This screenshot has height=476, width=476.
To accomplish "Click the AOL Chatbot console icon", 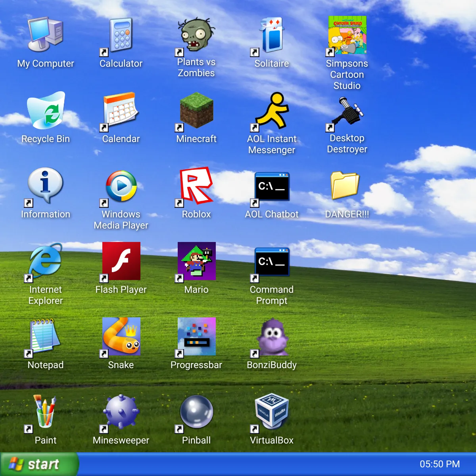I will tap(272, 186).
